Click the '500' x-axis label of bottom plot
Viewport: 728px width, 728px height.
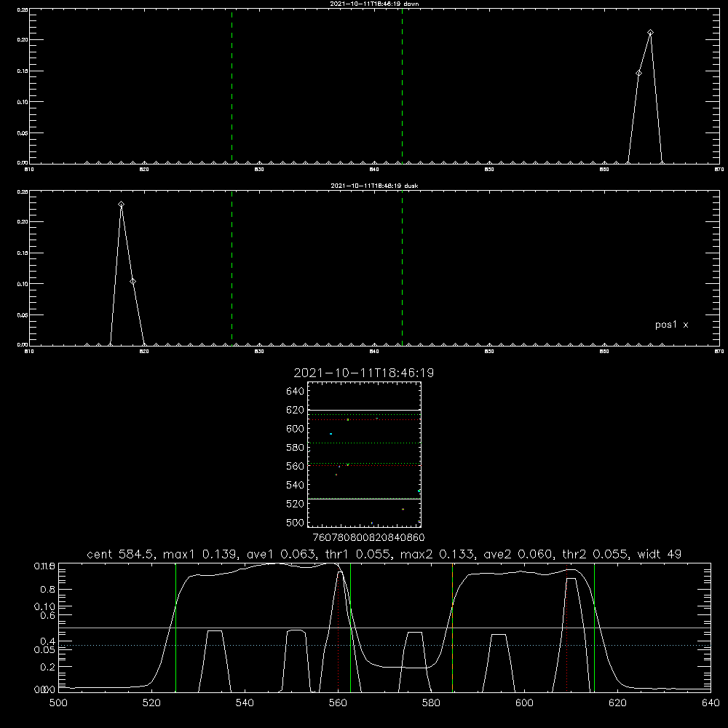tap(58, 703)
